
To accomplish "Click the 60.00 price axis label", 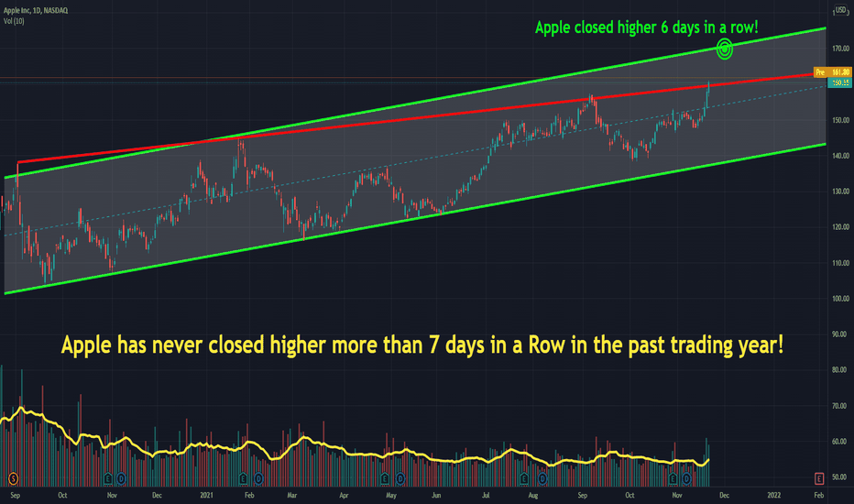I will 840,442.
